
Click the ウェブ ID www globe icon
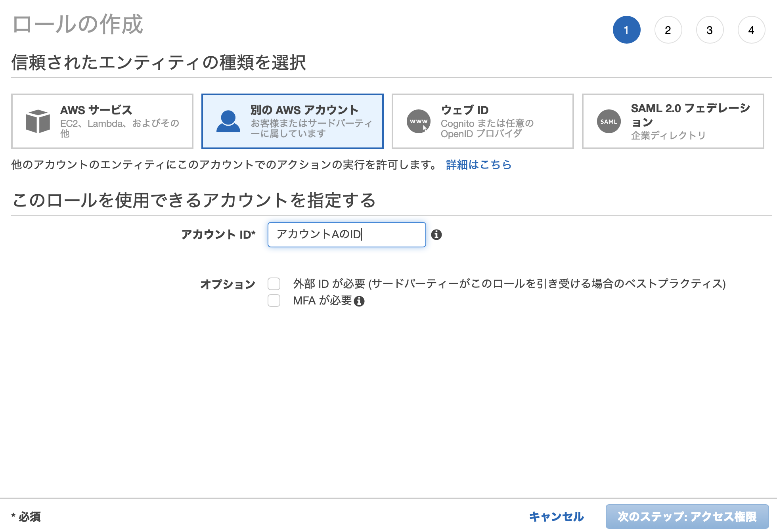[419, 121]
